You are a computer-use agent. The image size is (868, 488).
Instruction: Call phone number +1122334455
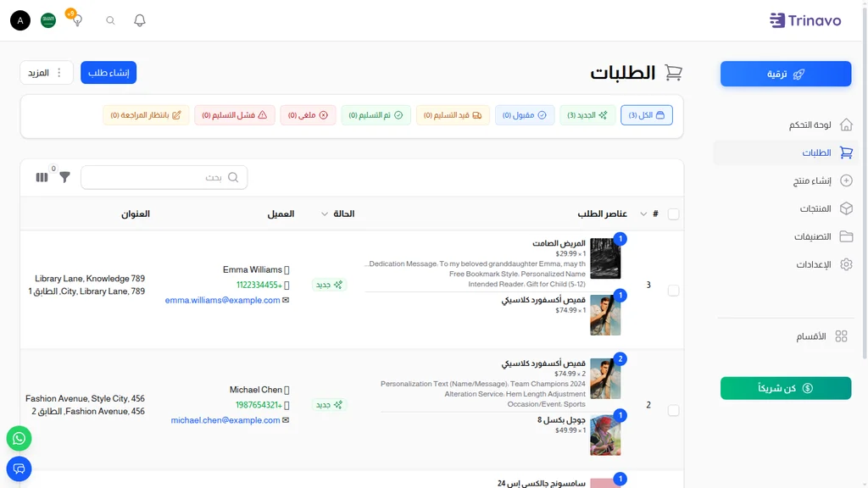coord(259,285)
